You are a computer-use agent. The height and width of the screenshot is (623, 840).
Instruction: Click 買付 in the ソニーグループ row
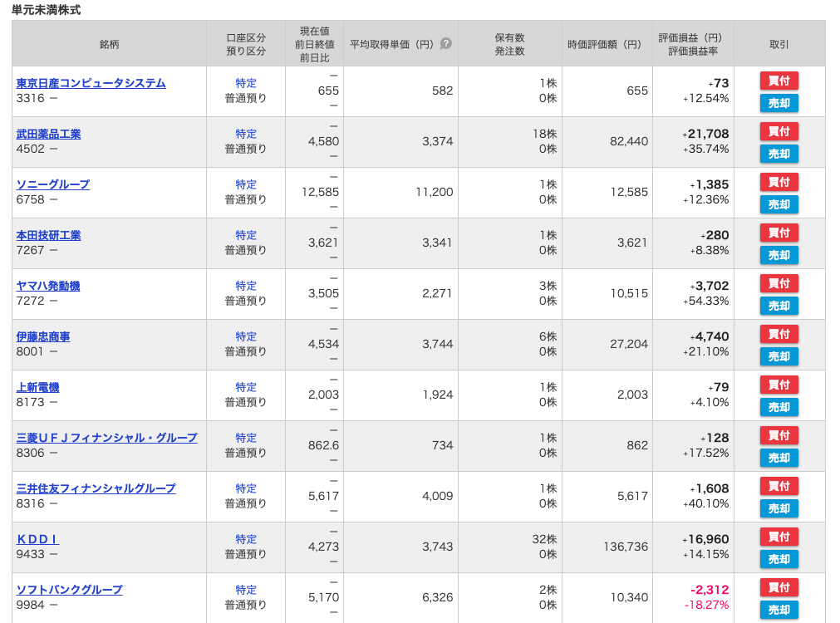[779, 182]
